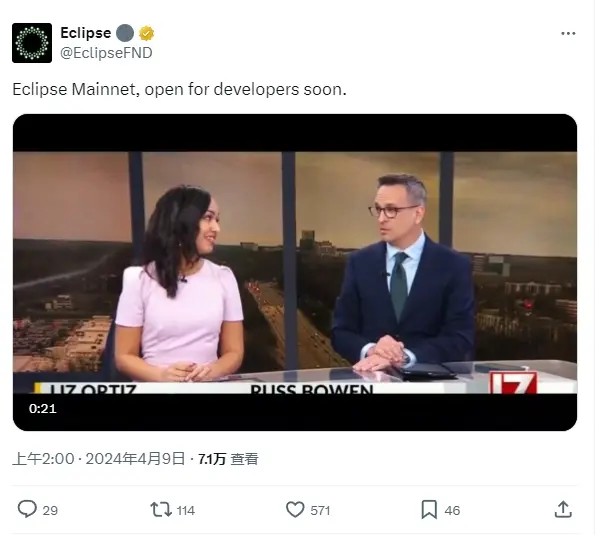The width and height of the screenshot is (597, 535).
Task: Click the share upload icon
Action: point(563,509)
